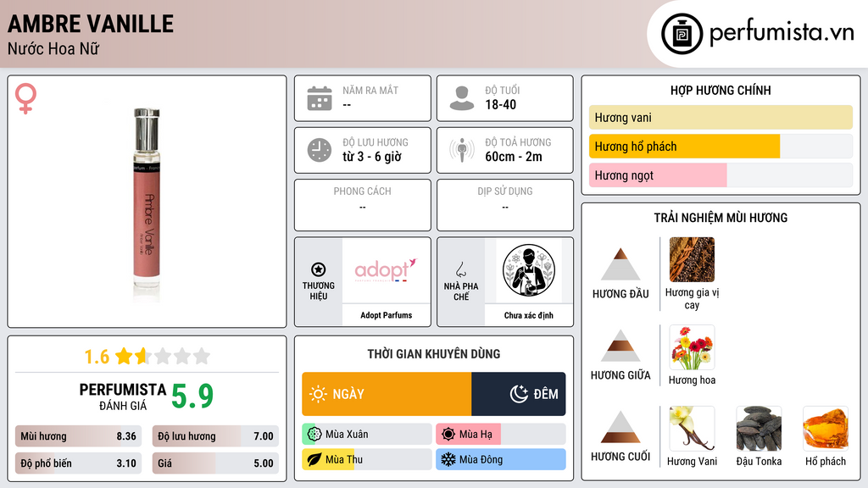The width and height of the screenshot is (868, 488).
Task: Click the 1.6 user rating number
Action: click(x=97, y=357)
